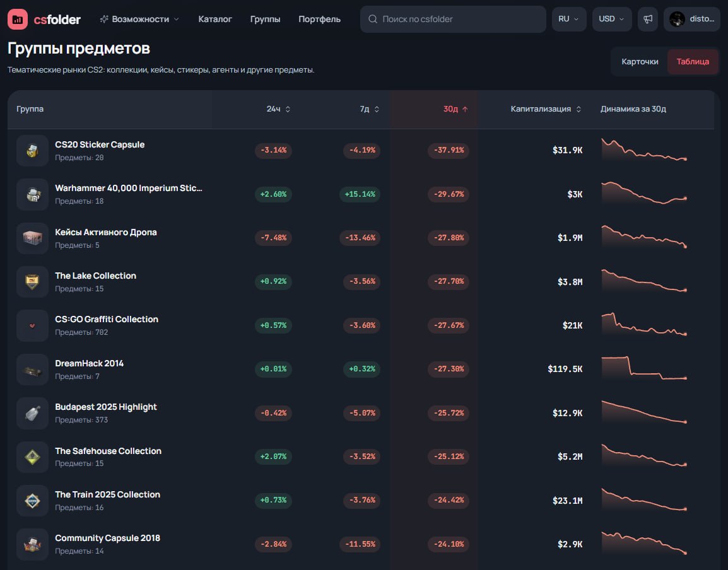Click The Safehouse Collection badge icon
The width and height of the screenshot is (728, 570).
(x=33, y=457)
